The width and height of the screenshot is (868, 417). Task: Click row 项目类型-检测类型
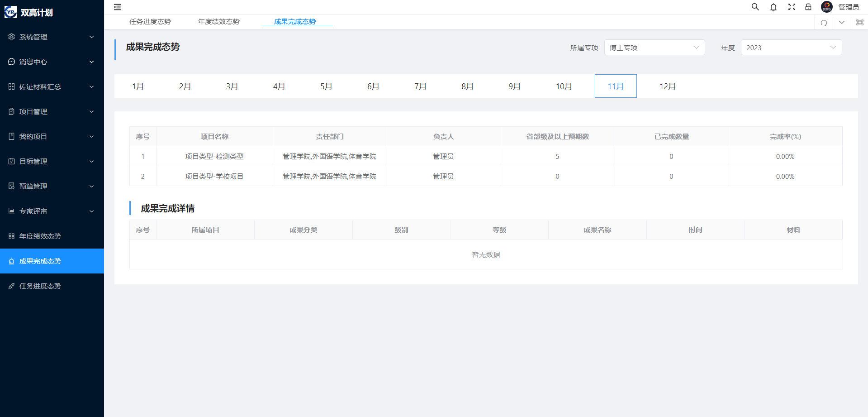(486, 156)
